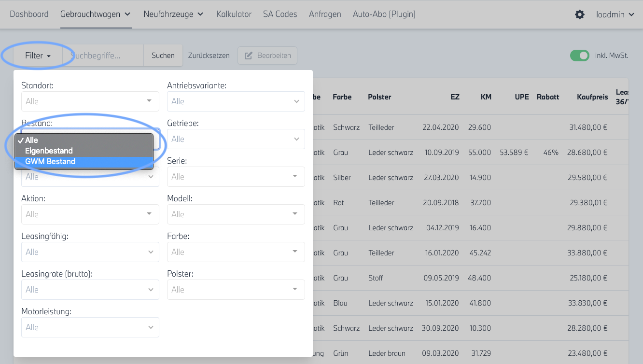Open the Antriebsvariante dropdown
The height and width of the screenshot is (364, 643).
coord(236,101)
